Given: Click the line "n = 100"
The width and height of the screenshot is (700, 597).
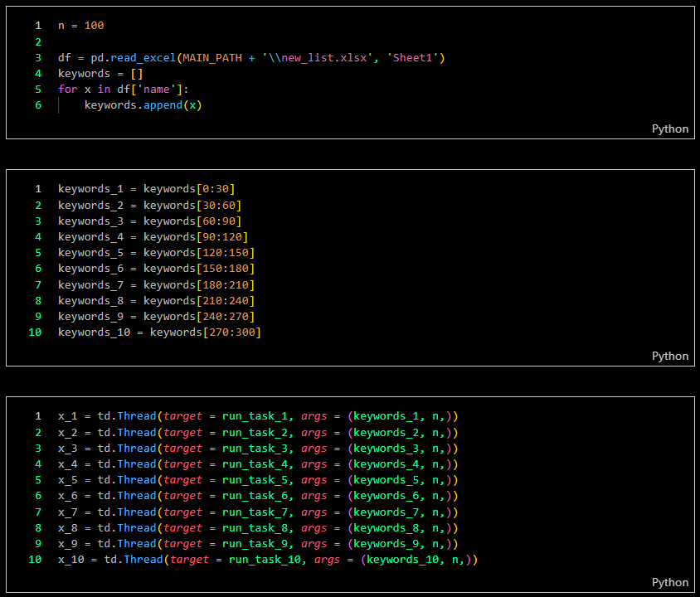Looking at the screenshot, I should pos(80,26).
